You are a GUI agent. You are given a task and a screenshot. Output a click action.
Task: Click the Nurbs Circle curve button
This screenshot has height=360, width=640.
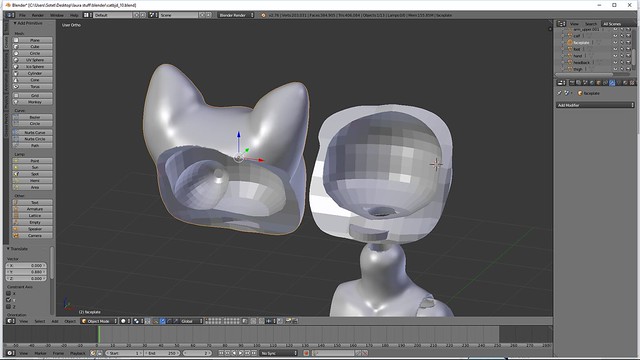(x=33, y=139)
